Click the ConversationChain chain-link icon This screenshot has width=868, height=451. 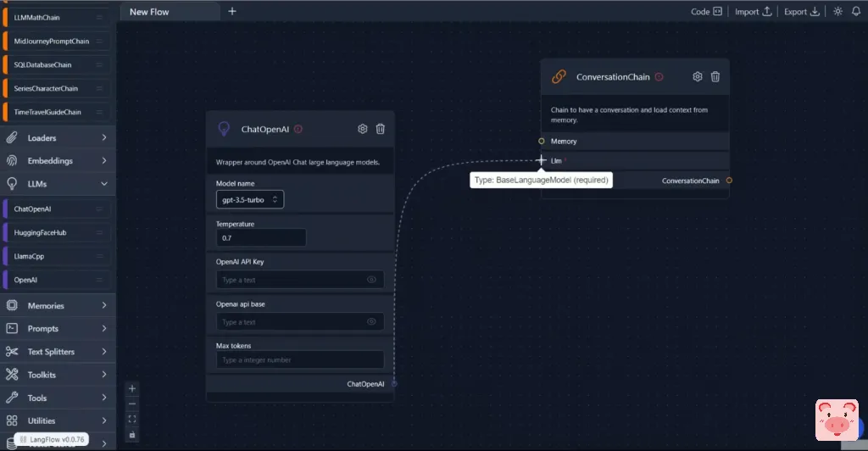pyautogui.click(x=559, y=76)
